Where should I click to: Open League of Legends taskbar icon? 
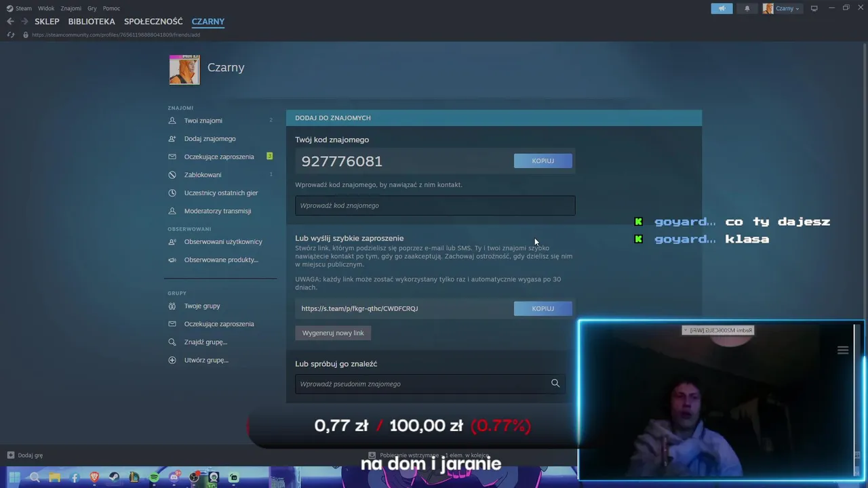coord(134,478)
